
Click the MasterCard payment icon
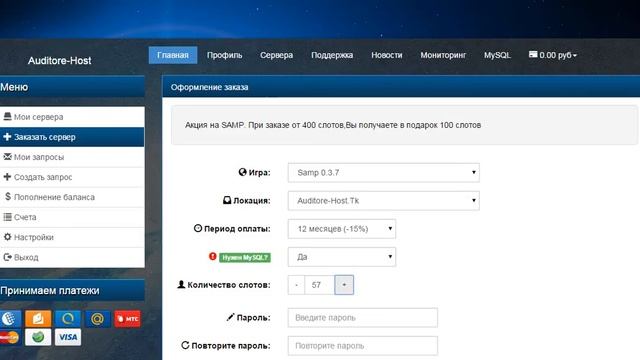pyautogui.click(x=9, y=337)
